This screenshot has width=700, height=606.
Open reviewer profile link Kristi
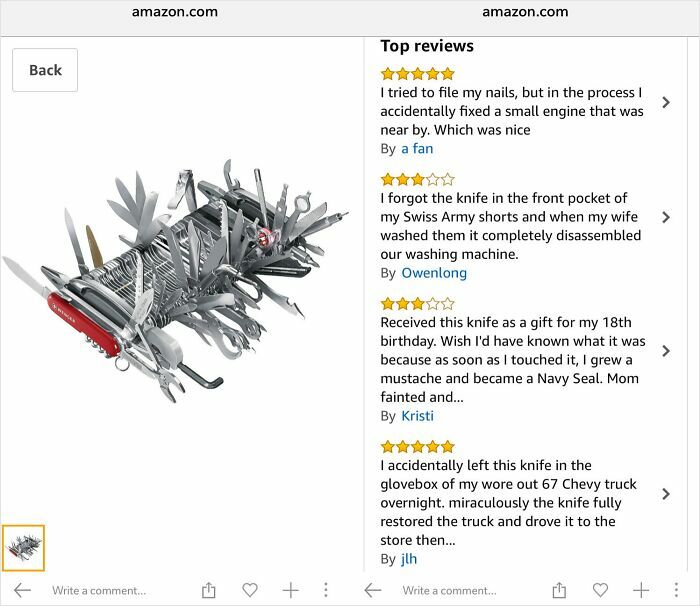coord(417,416)
